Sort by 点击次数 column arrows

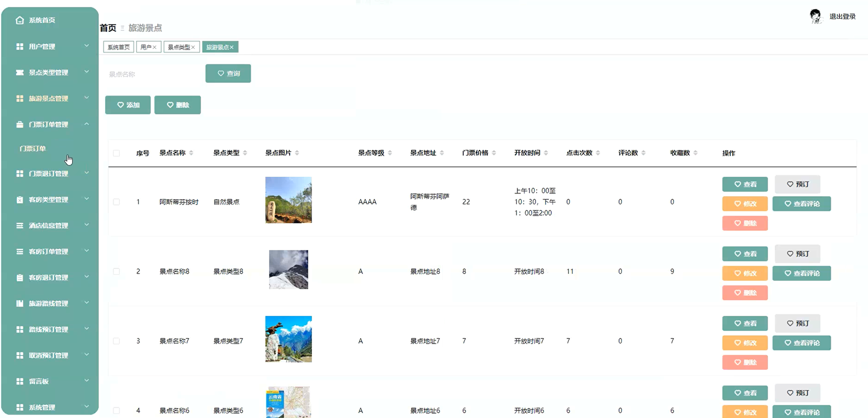(598, 153)
